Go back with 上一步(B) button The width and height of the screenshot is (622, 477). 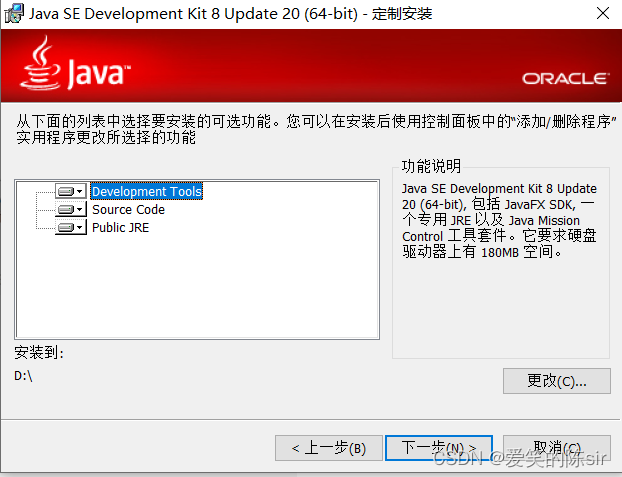pos(329,448)
